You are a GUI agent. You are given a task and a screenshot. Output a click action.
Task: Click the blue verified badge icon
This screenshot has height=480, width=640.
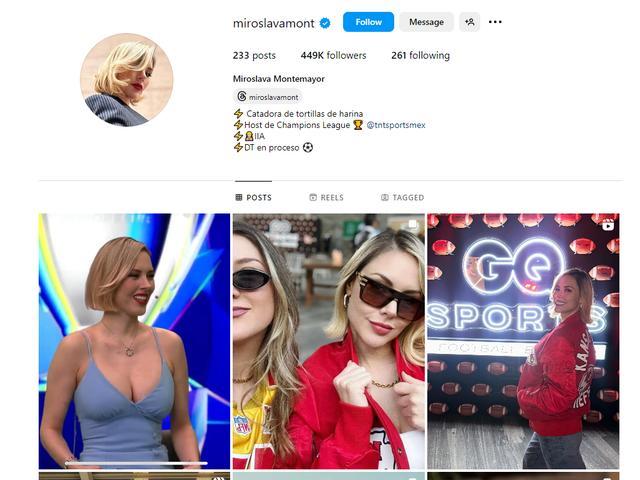pyautogui.click(x=325, y=23)
